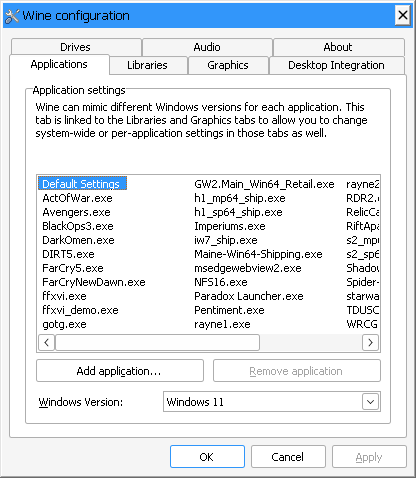Screen dimensions: 416x478
Task: Select Default Settings in the list
Action: click(x=82, y=184)
